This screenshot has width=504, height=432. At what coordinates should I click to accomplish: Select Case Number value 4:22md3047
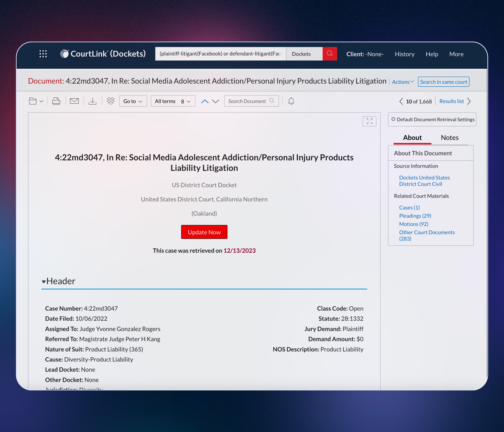101,308
